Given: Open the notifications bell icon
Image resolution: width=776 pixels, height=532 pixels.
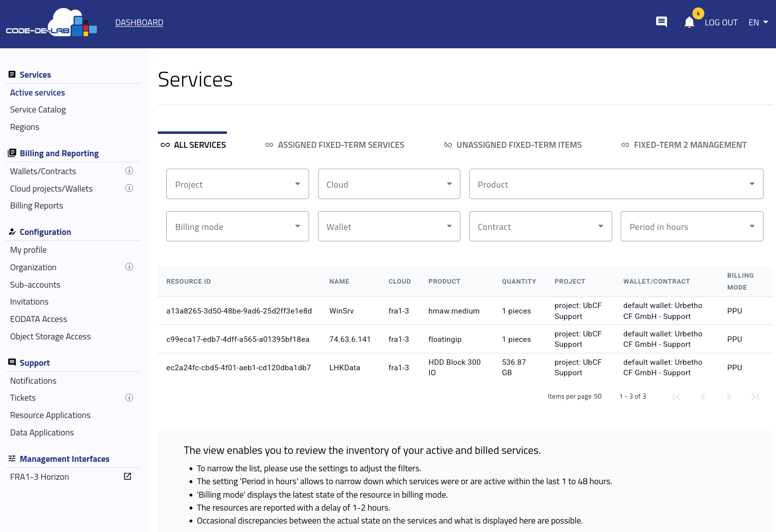Looking at the screenshot, I should [689, 22].
